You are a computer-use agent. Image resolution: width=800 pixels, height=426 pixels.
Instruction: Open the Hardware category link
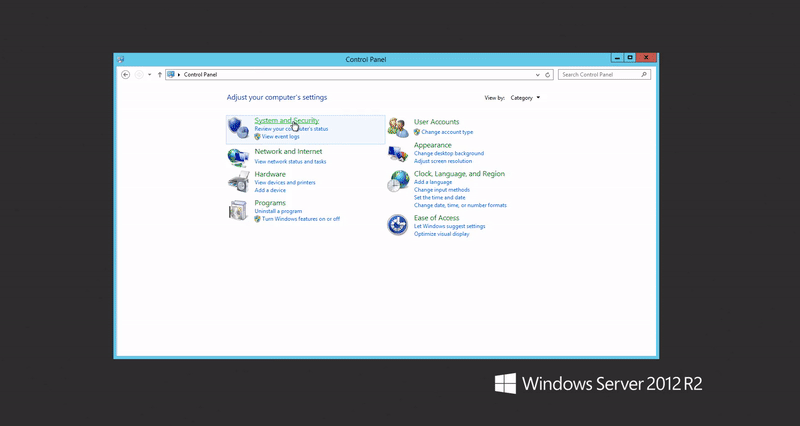pos(270,174)
